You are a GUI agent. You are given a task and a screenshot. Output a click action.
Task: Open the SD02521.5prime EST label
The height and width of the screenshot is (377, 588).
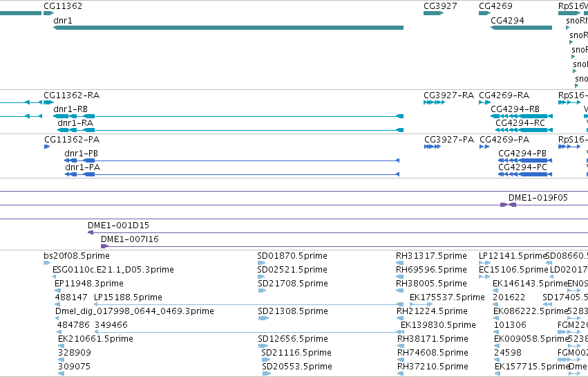(x=292, y=270)
